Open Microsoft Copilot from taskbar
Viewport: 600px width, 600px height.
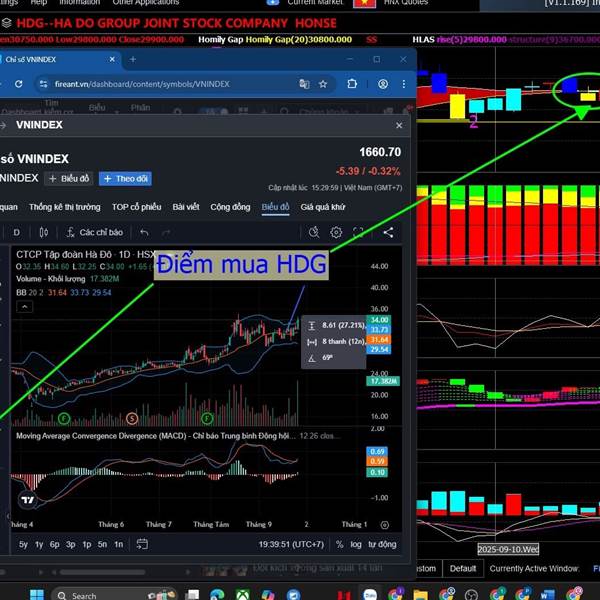click(268, 595)
